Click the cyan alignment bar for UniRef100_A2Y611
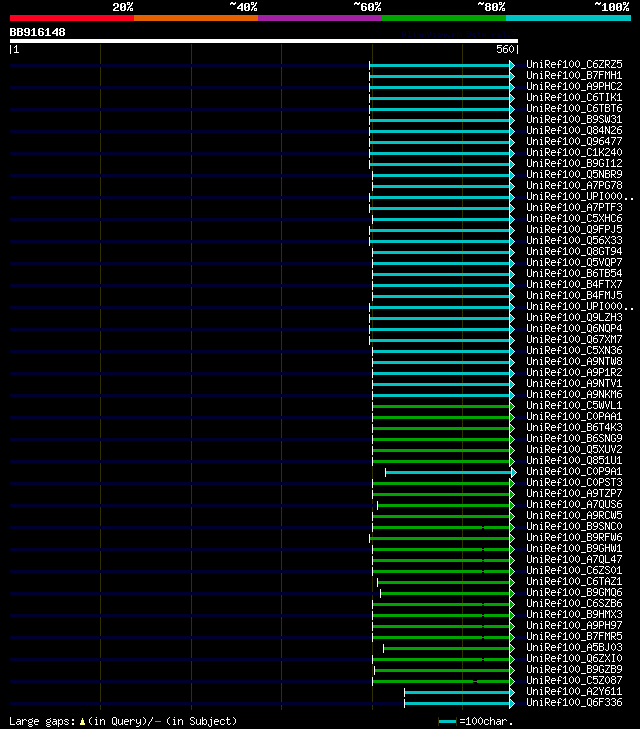This screenshot has height=729, width=640. point(457,692)
